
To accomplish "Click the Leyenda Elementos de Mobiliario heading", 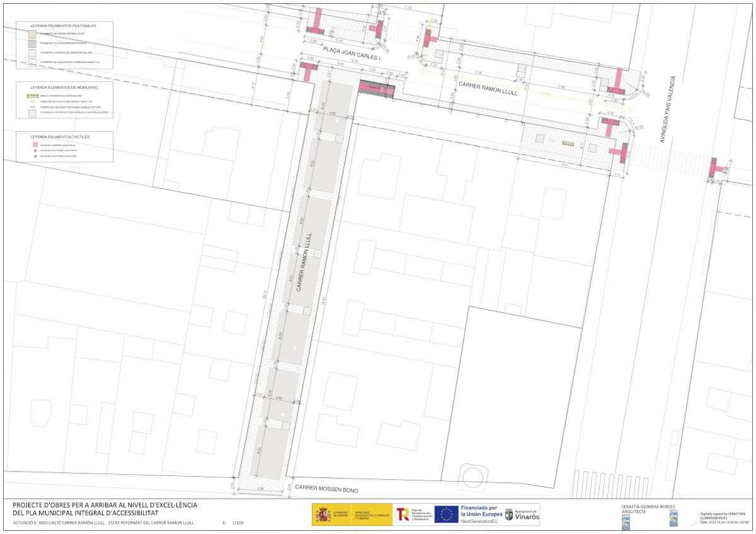I will click(x=63, y=86).
